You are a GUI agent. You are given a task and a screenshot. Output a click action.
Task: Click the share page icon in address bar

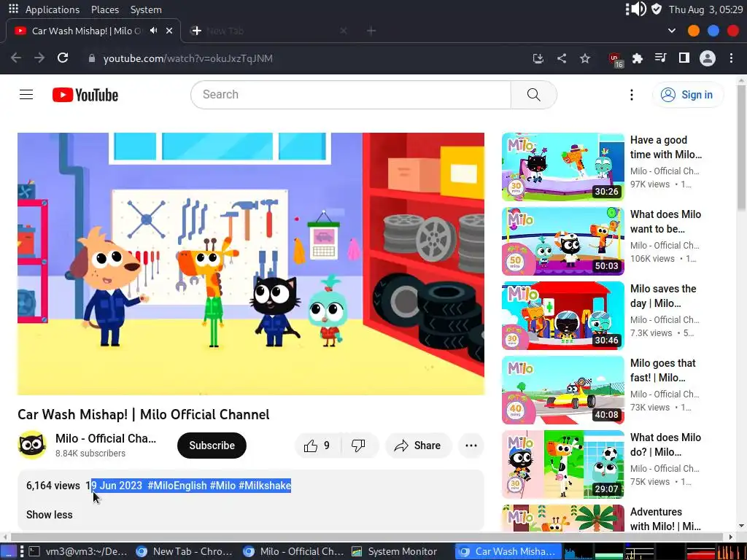tap(562, 58)
